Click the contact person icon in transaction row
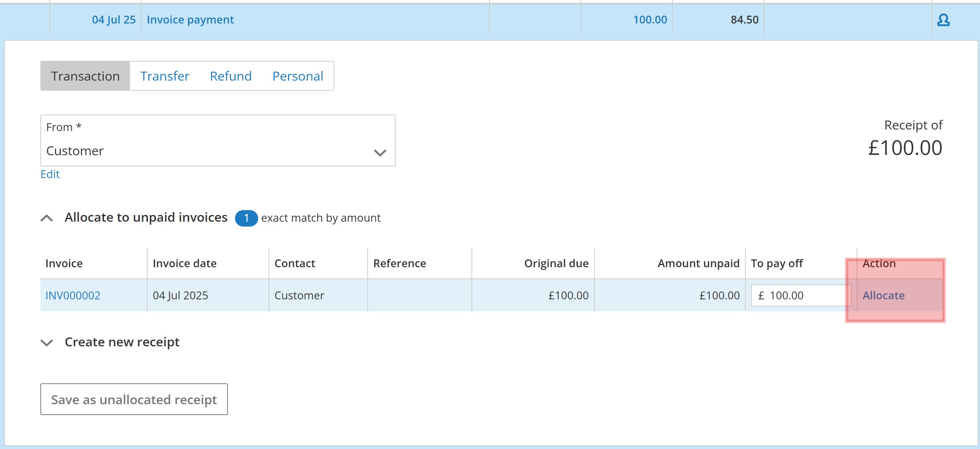Viewport: 980px width, 449px height. tap(943, 20)
